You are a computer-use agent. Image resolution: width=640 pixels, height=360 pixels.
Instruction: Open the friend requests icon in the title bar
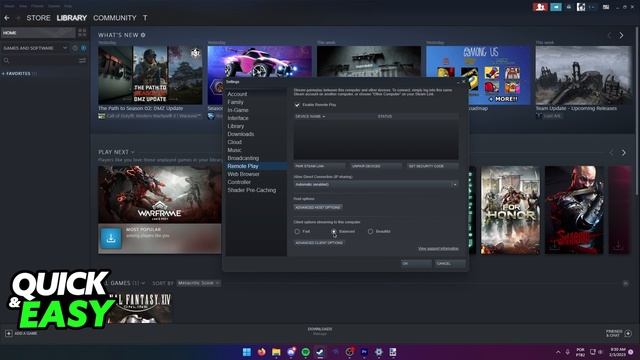(x=540, y=7)
